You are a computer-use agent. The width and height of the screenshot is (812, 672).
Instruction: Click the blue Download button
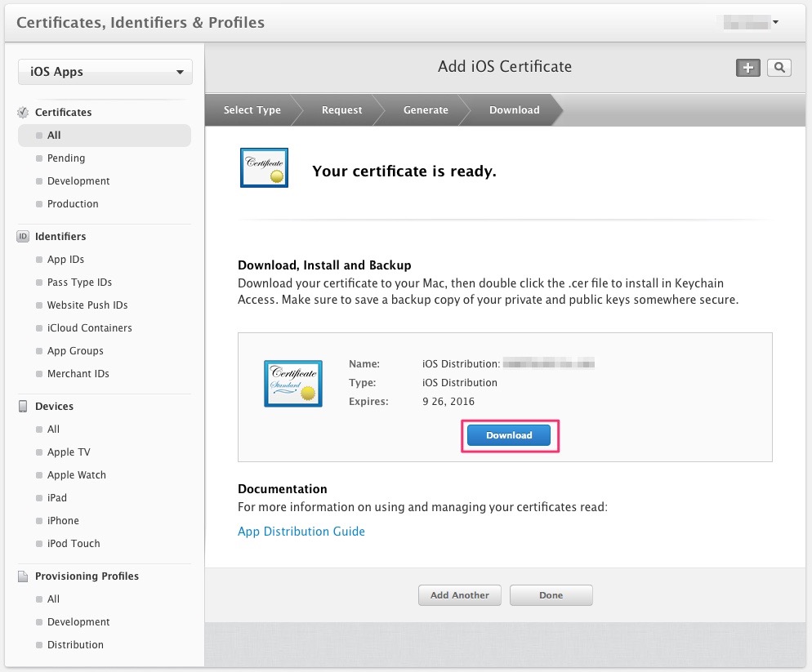(509, 435)
